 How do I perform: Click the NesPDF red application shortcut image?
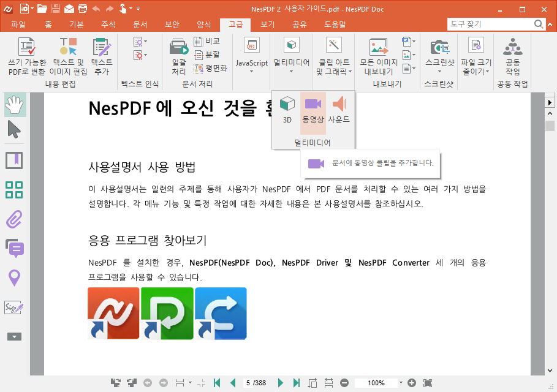point(113,313)
